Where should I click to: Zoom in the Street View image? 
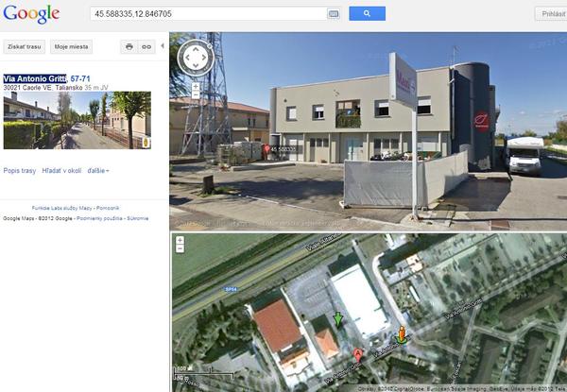click(x=196, y=87)
